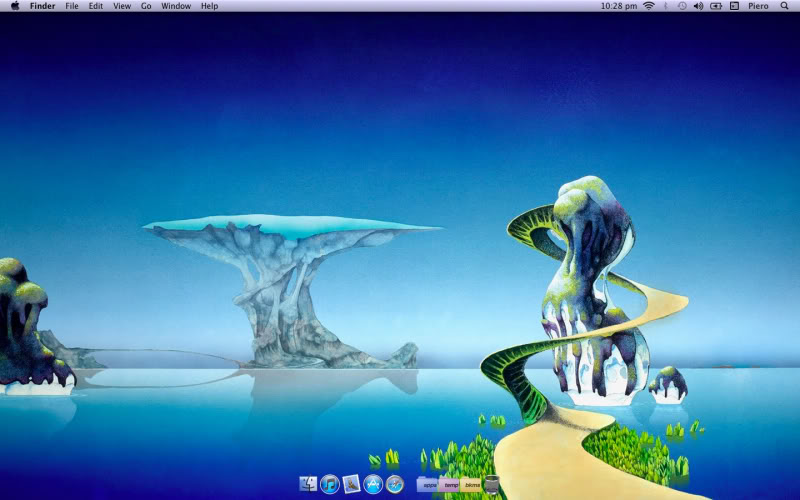This screenshot has width=800, height=500.
Task: Launch Preview from the Dock
Action: click(352, 484)
